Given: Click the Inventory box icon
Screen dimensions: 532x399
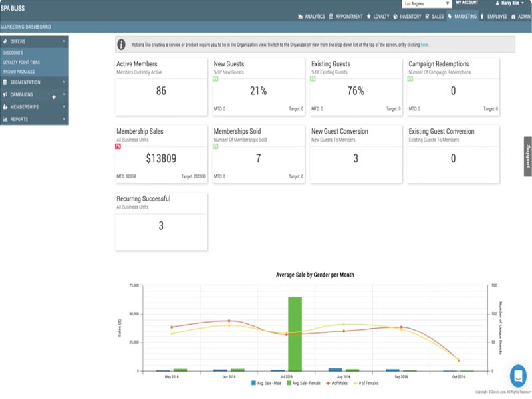Looking at the screenshot, I should click(x=394, y=16).
